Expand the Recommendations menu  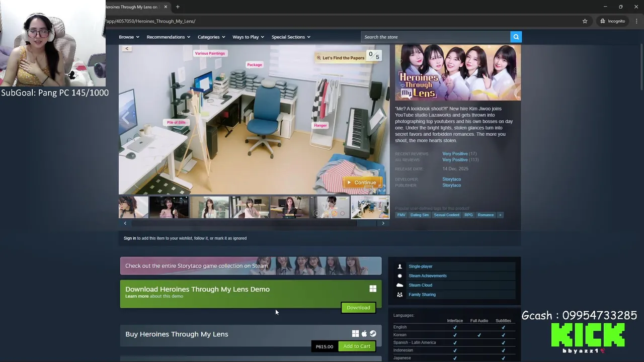(169, 37)
